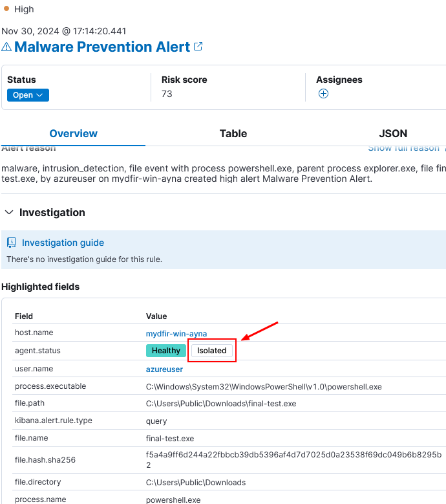446x504 pixels.
Task: Click the Investigation guide link
Action: coord(63,243)
